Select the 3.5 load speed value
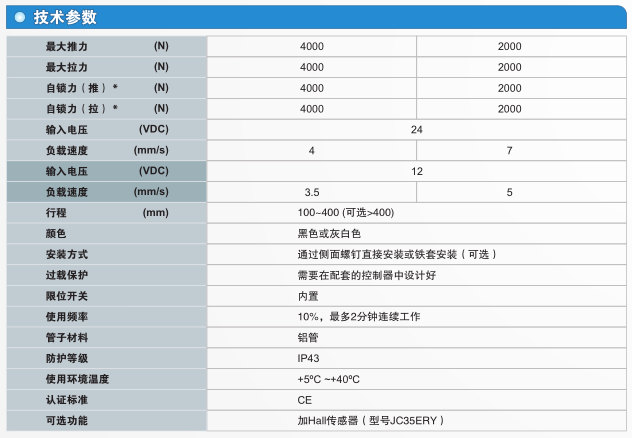Image resolution: width=632 pixels, height=438 pixels. (x=311, y=192)
